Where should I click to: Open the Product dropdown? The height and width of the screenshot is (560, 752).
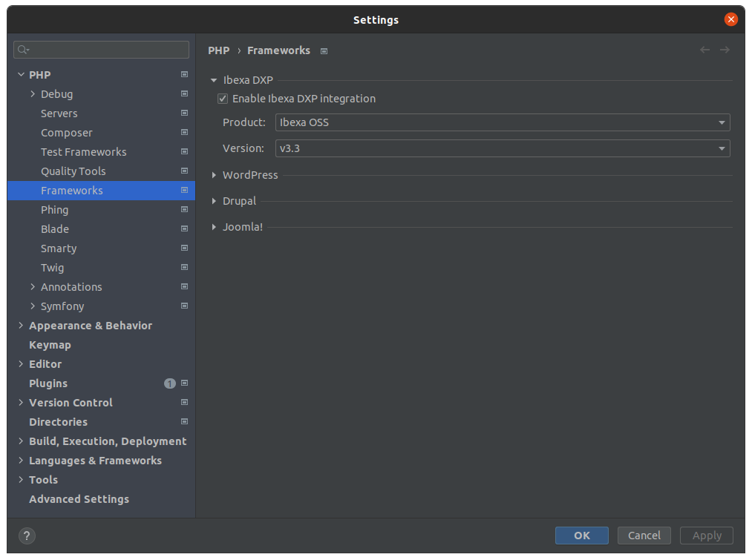(502, 122)
